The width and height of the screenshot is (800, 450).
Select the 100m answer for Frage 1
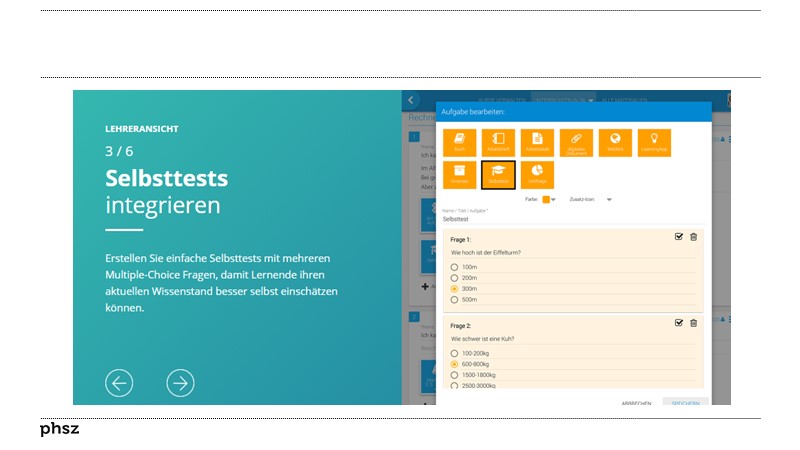point(455,267)
